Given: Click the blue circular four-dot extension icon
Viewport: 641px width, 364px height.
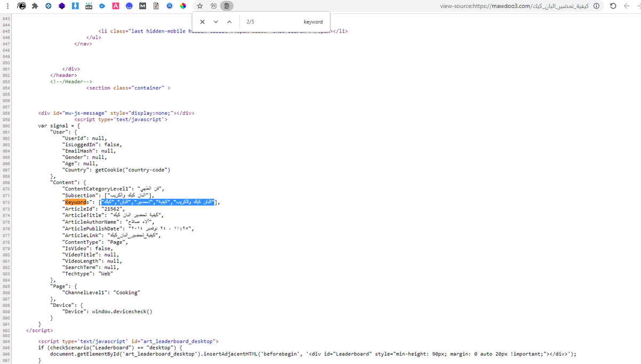Looking at the screenshot, I should [x=49, y=6].
